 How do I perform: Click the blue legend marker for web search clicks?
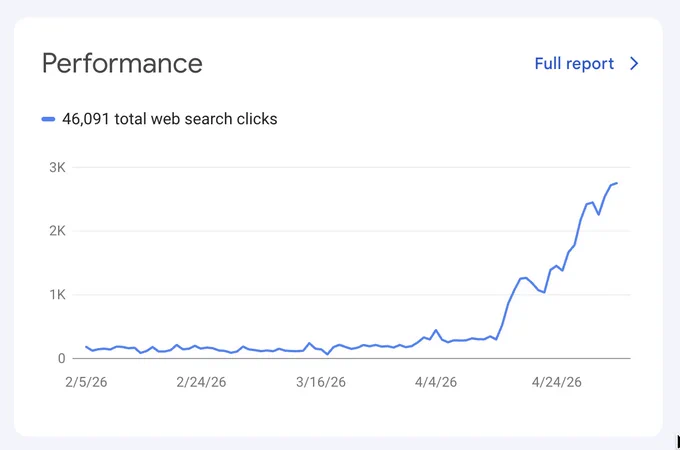click(x=48, y=119)
